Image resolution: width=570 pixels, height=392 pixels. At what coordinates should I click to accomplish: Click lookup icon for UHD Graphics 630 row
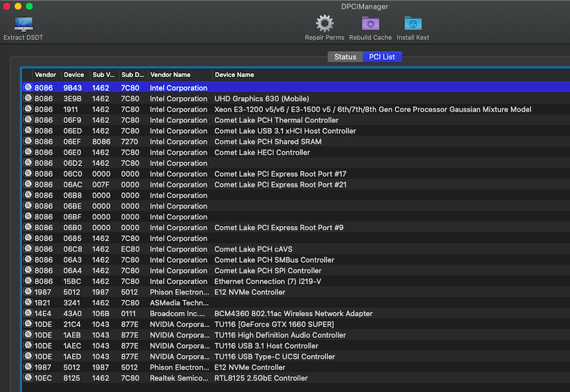click(x=28, y=98)
